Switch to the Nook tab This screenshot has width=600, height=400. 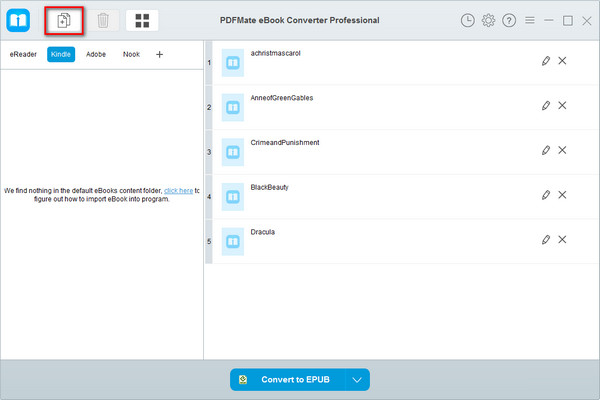pos(131,54)
